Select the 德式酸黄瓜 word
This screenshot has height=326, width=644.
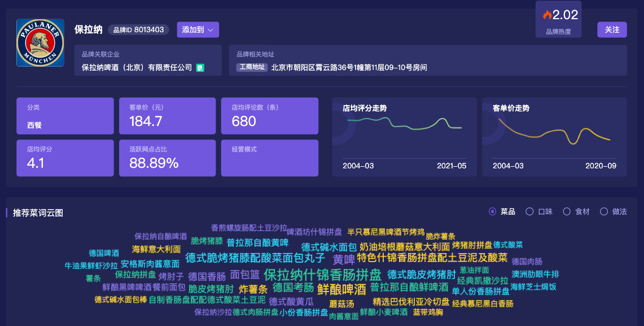pos(291,302)
